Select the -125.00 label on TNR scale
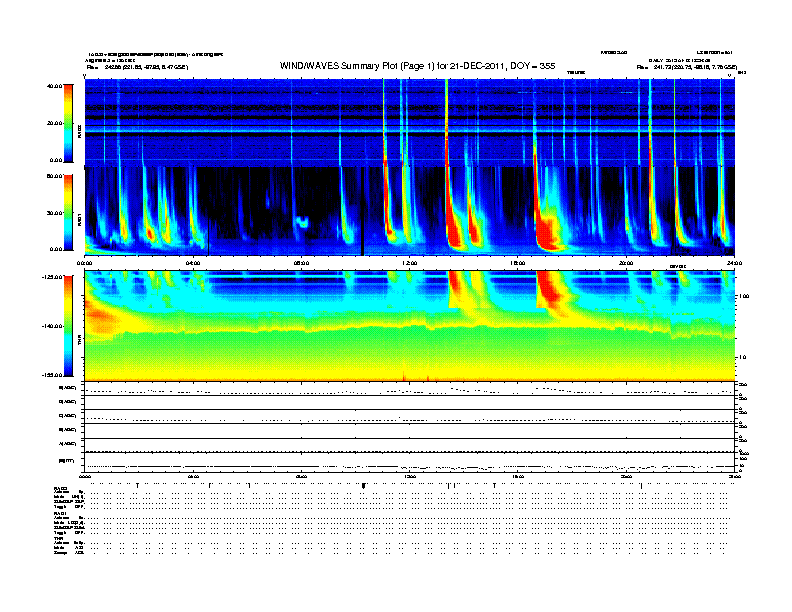The height and width of the screenshot is (612, 792). point(53,277)
